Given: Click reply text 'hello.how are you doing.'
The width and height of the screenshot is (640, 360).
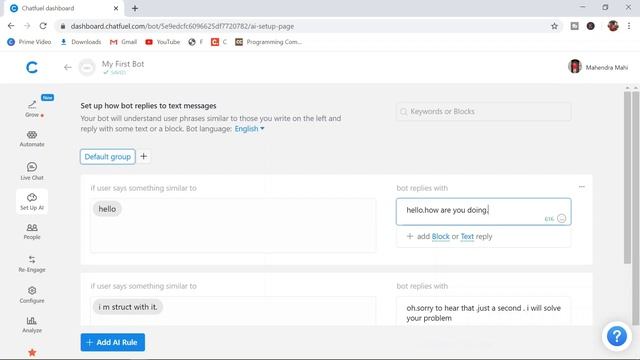Looking at the screenshot, I should pos(447,210).
